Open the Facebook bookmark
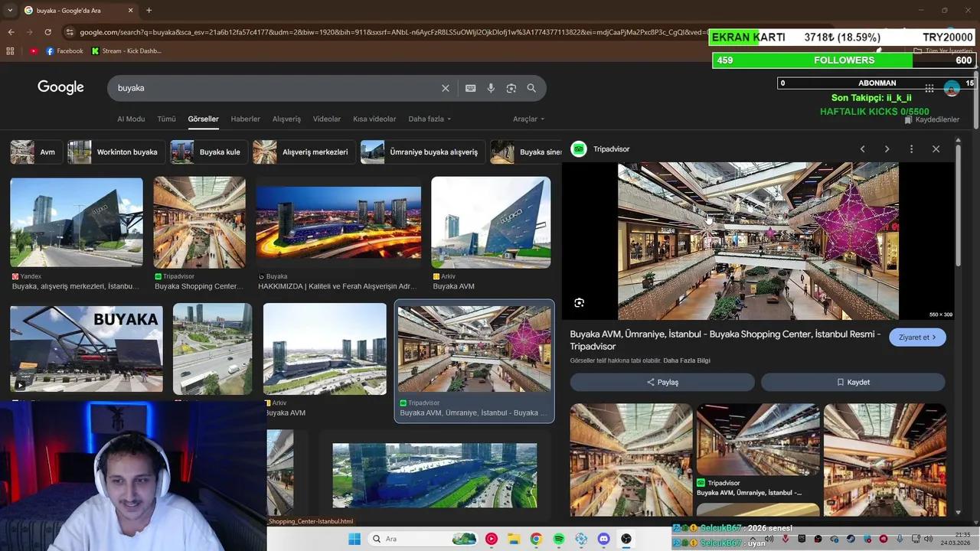The height and width of the screenshot is (551, 980). point(64,51)
